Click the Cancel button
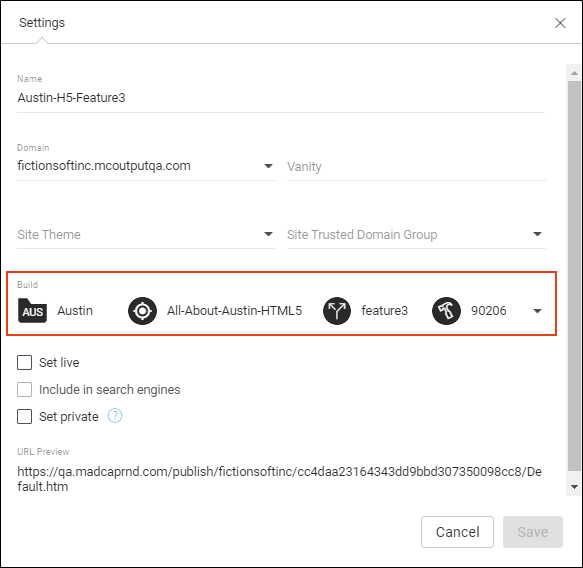The width and height of the screenshot is (583, 568). [457, 532]
